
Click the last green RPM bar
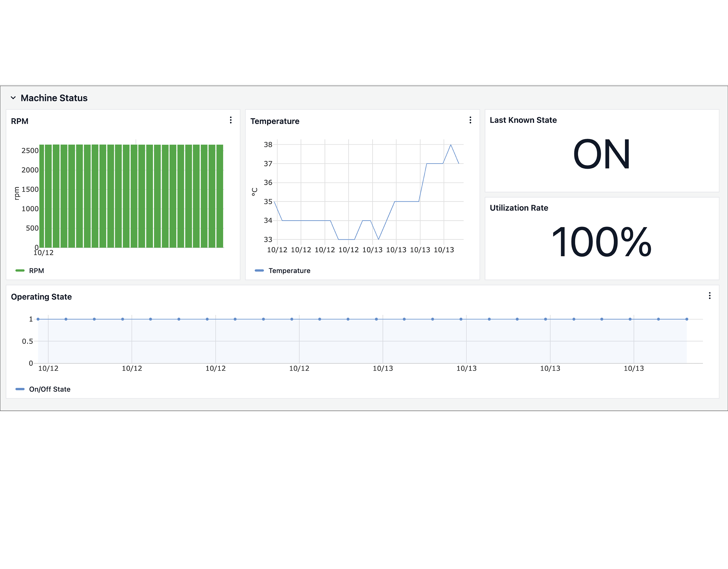(x=220, y=196)
